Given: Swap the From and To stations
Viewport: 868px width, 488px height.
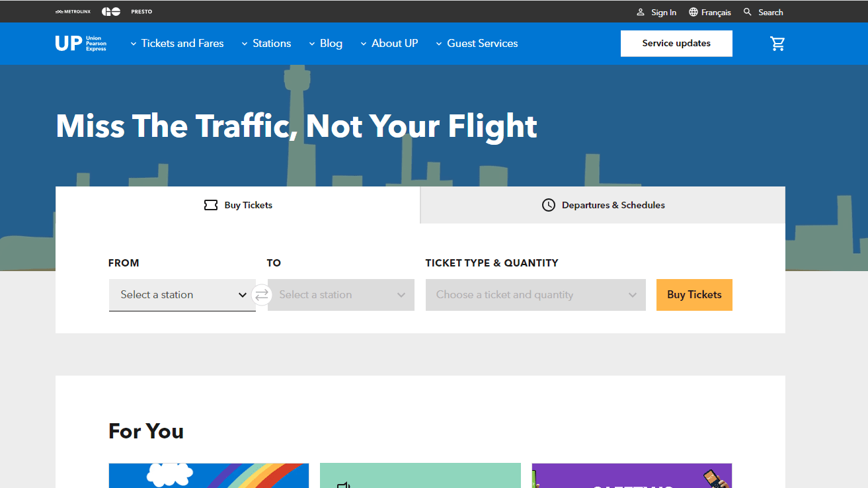Looking at the screenshot, I should (262, 295).
